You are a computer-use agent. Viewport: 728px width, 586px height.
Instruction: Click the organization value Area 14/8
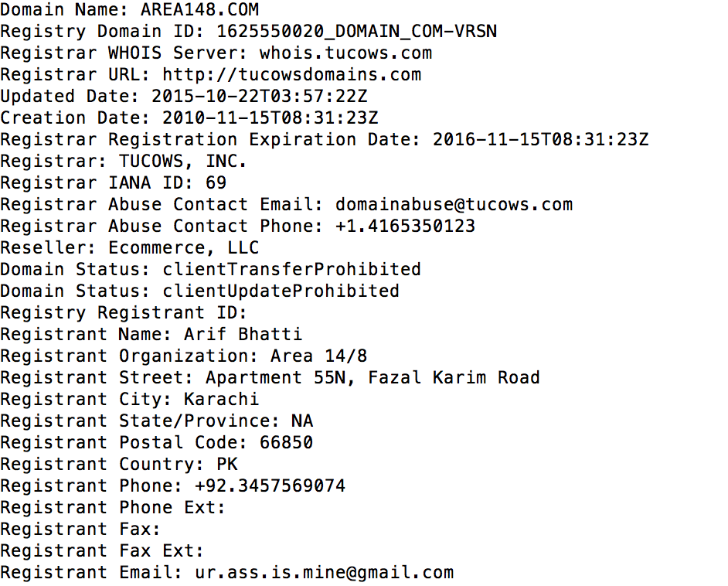tap(319, 356)
